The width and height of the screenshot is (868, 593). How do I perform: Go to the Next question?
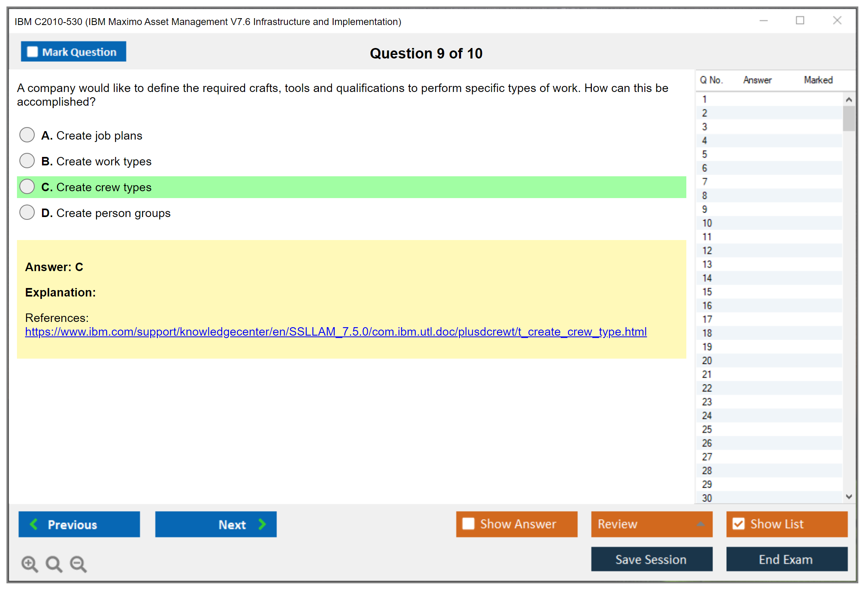[x=216, y=524]
